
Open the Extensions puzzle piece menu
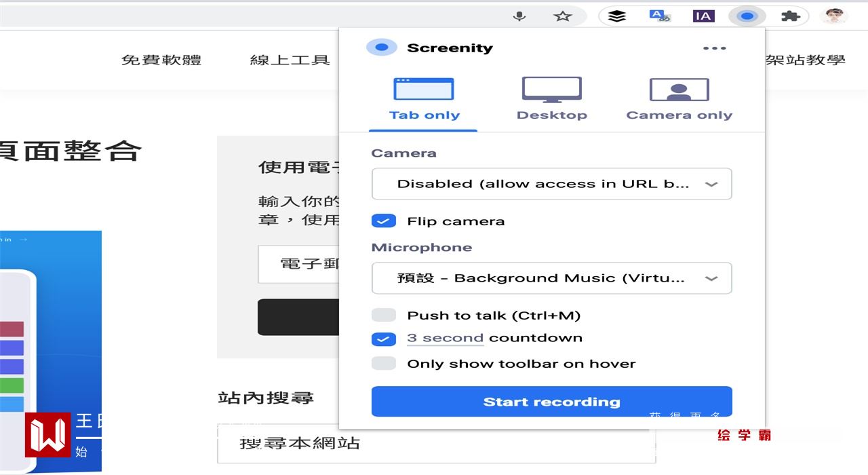pos(790,16)
